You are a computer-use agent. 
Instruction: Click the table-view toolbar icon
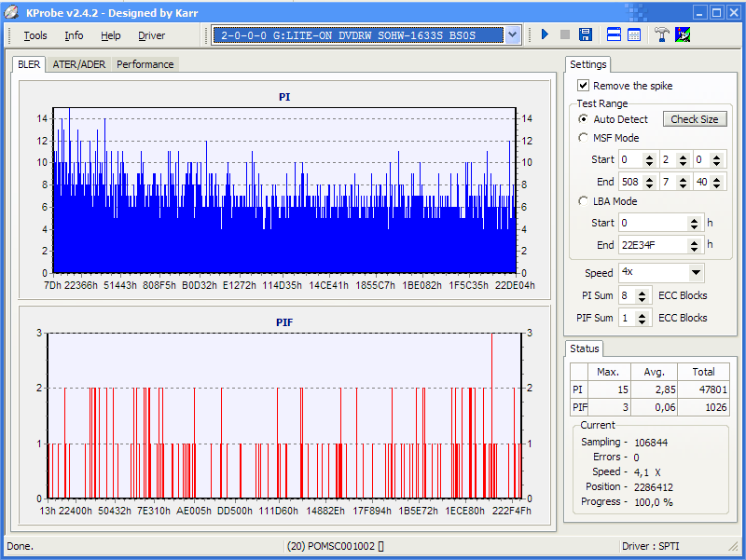pyautogui.click(x=634, y=34)
